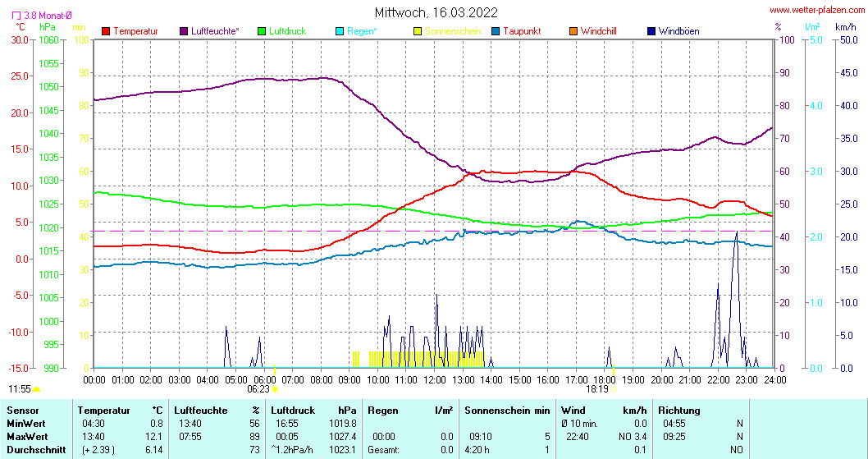Click the (+ 2.39) deviation value
Image resolution: width=868 pixels, height=459 pixels.
tap(98, 450)
